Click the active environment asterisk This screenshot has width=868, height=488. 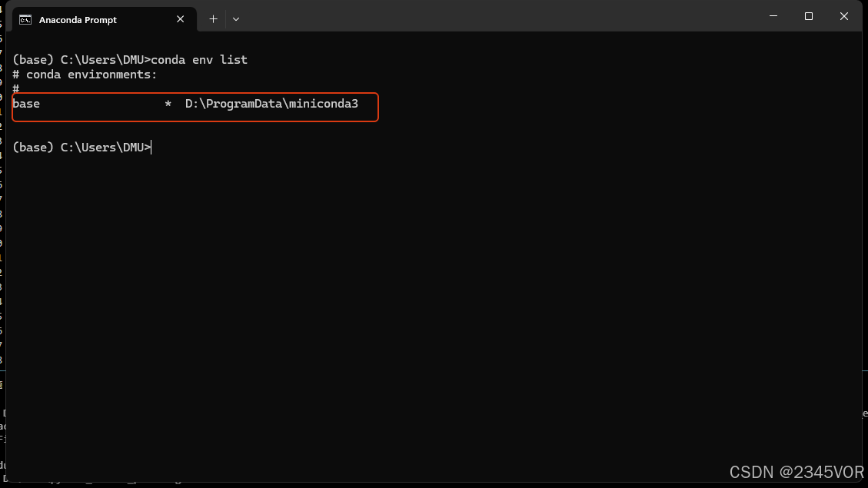click(168, 104)
